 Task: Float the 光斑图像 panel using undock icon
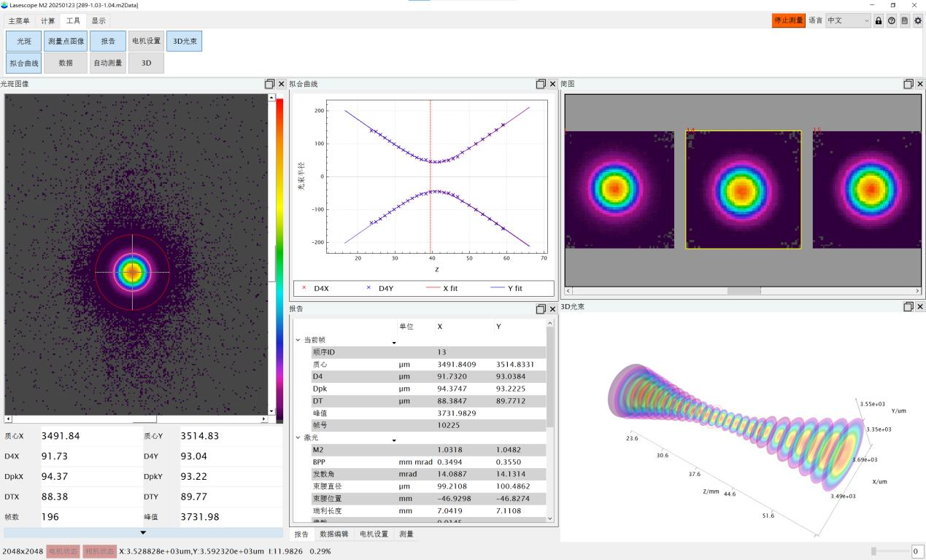pyautogui.click(x=269, y=84)
